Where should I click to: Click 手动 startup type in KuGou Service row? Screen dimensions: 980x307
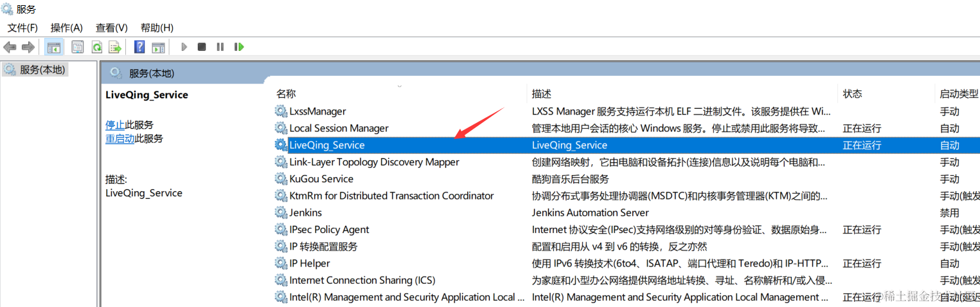point(950,179)
